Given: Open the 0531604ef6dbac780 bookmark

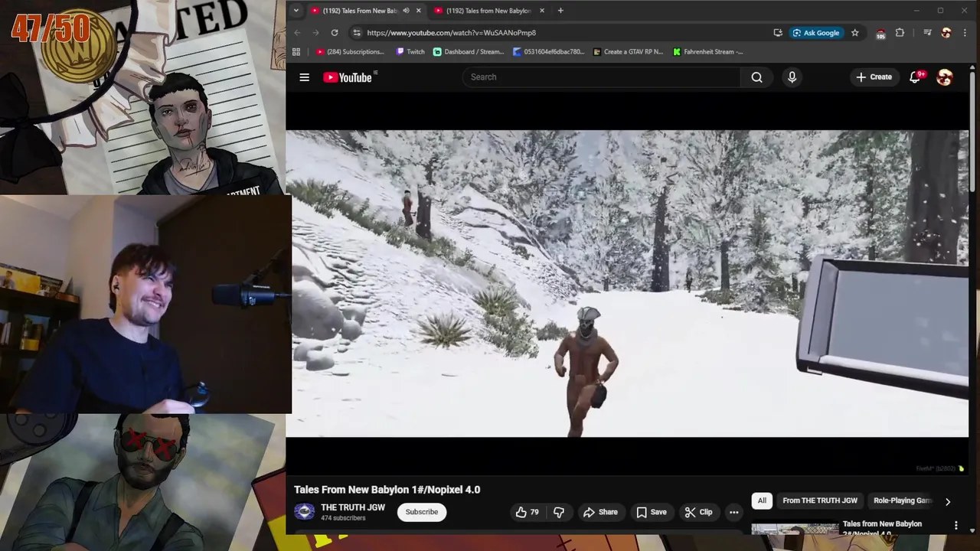Looking at the screenshot, I should tap(549, 52).
